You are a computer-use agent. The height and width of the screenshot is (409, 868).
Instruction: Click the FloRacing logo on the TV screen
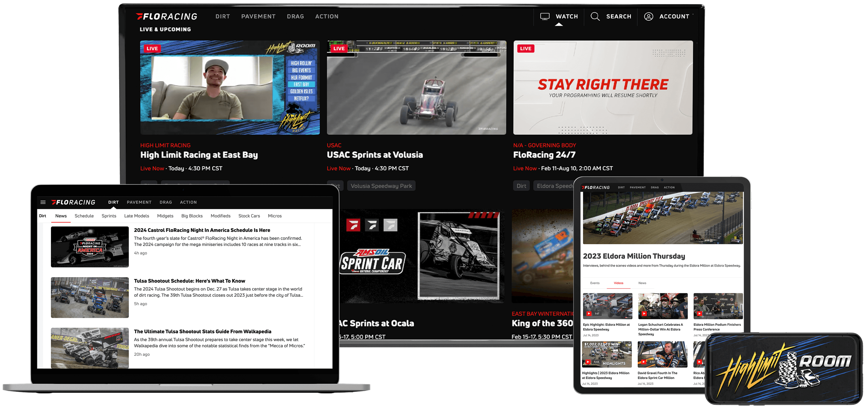pyautogui.click(x=167, y=16)
